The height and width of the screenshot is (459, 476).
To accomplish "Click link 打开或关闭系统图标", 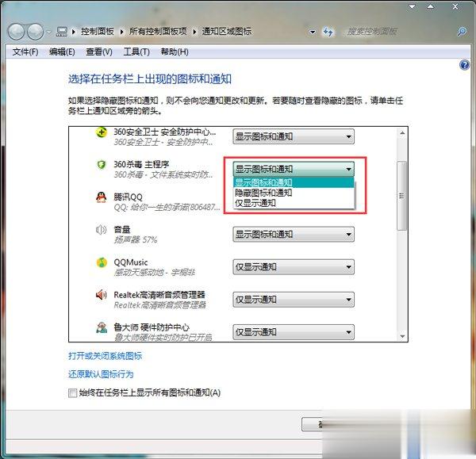I will [106, 356].
